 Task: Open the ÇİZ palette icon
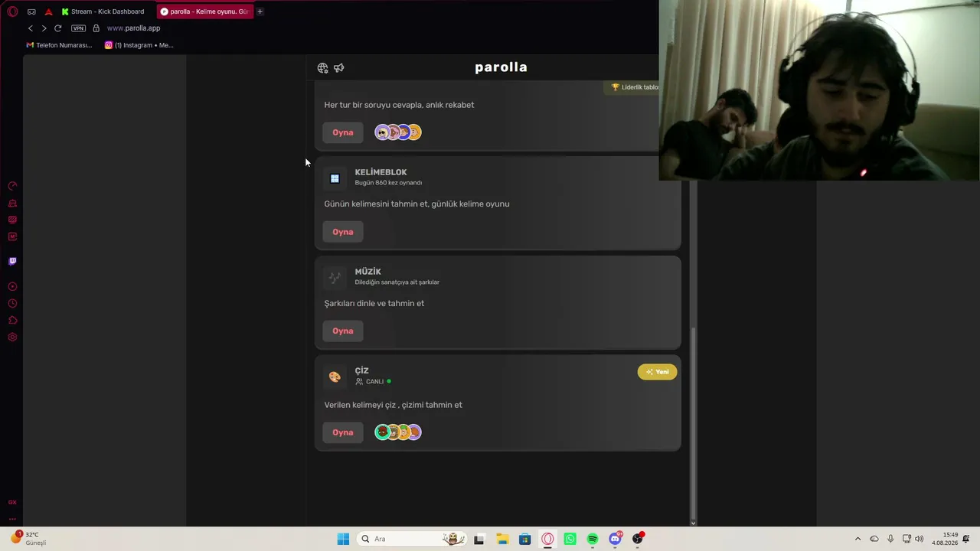click(x=335, y=377)
